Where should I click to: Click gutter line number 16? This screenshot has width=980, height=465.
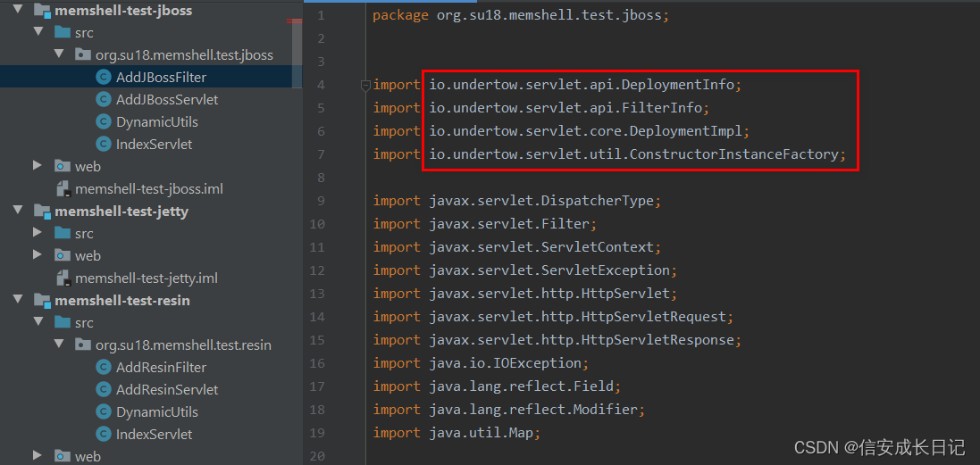click(x=317, y=363)
